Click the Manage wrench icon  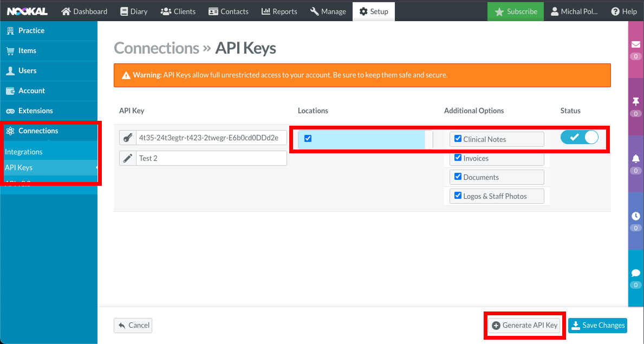coord(315,11)
